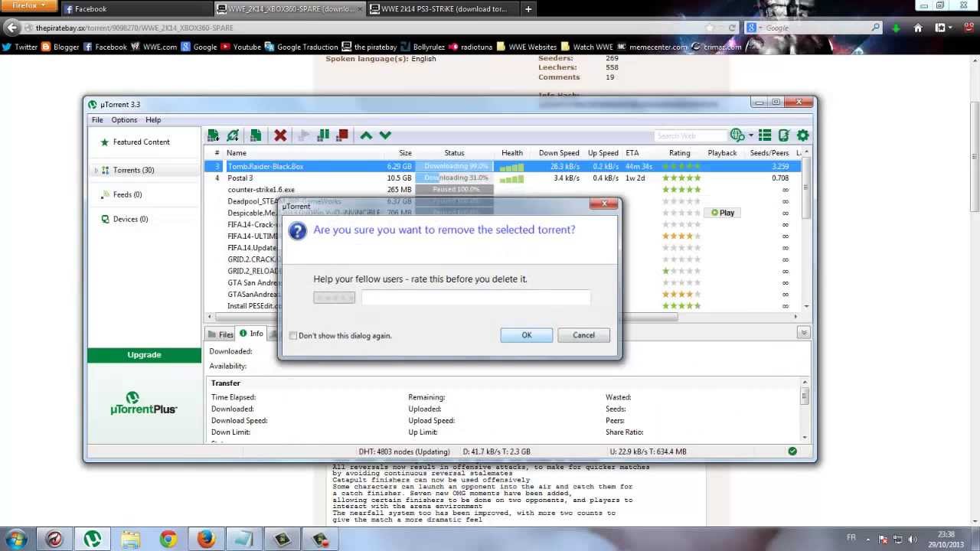Sort torrents by the Status column
Image resolution: width=980 pixels, height=551 pixels.
point(454,153)
